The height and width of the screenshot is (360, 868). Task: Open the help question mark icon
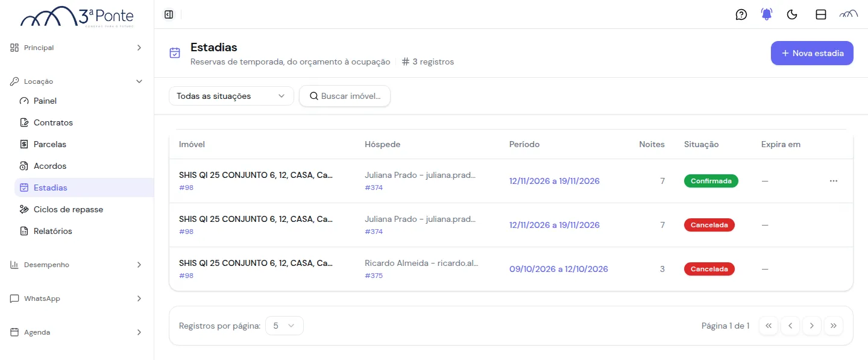pyautogui.click(x=741, y=14)
